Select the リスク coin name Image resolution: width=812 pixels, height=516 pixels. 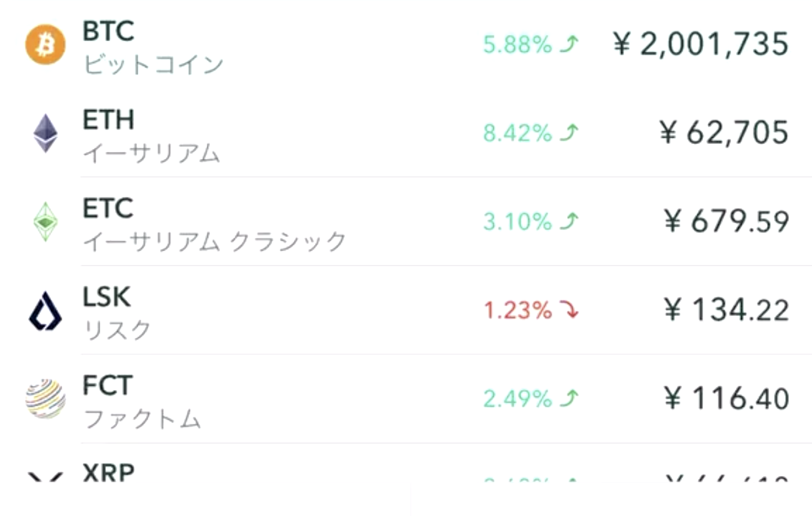[117, 330]
